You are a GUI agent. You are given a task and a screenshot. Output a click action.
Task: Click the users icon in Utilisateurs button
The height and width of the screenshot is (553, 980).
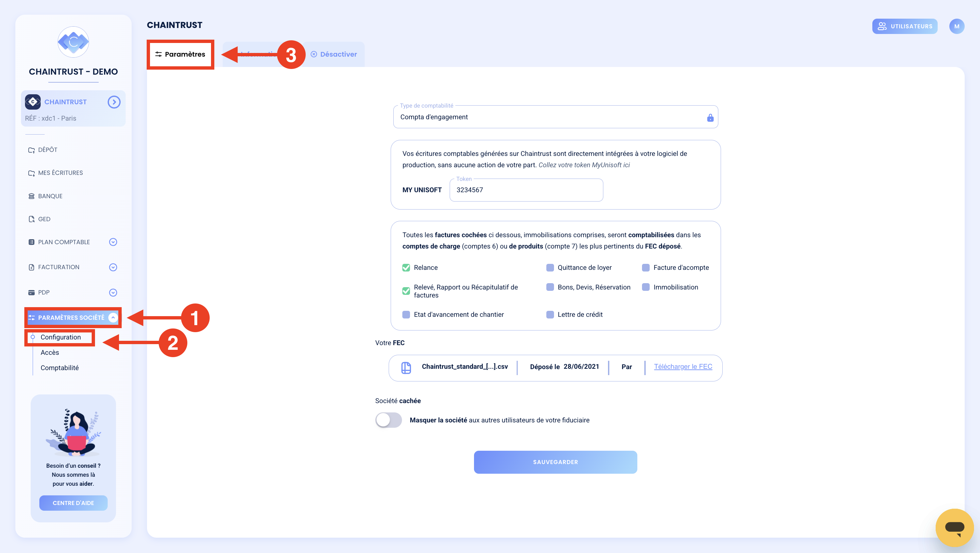coord(882,26)
